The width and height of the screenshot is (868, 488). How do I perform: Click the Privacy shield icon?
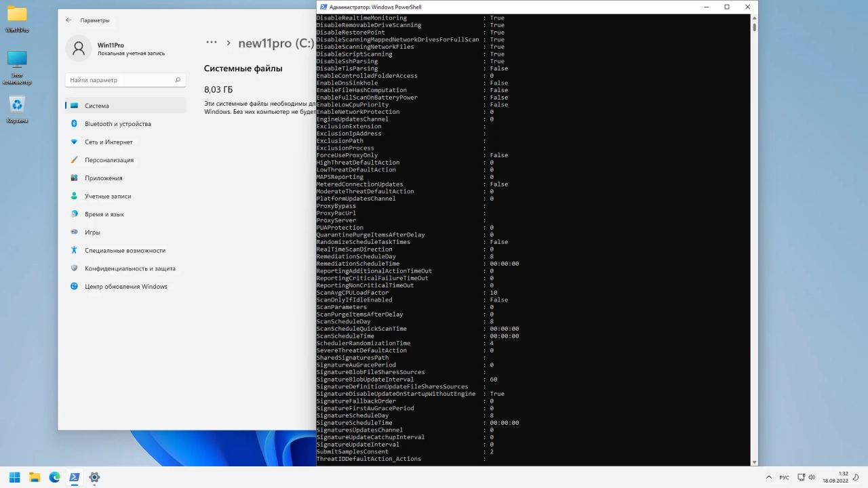coord(75,268)
